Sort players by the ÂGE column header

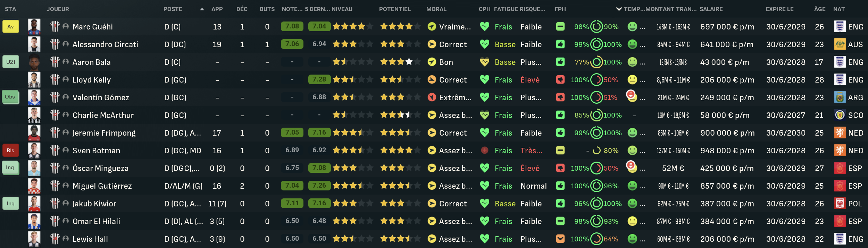[x=819, y=9]
